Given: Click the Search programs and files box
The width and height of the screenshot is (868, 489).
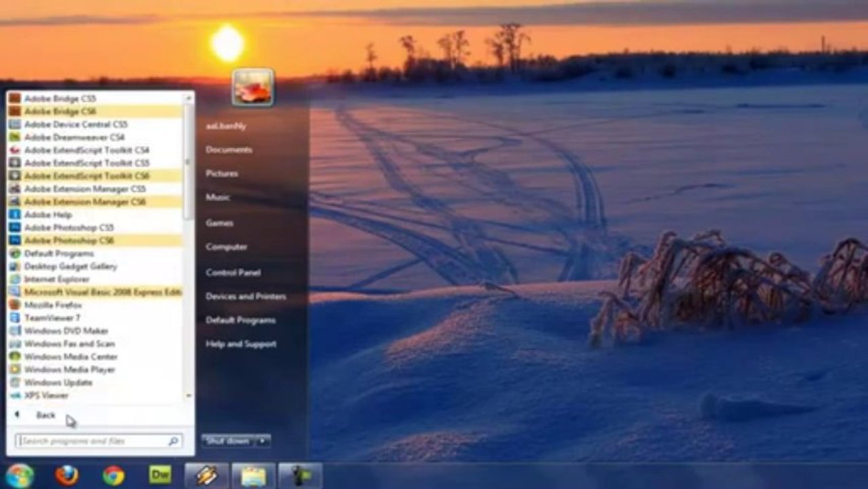Looking at the screenshot, I should pyautogui.click(x=98, y=441).
